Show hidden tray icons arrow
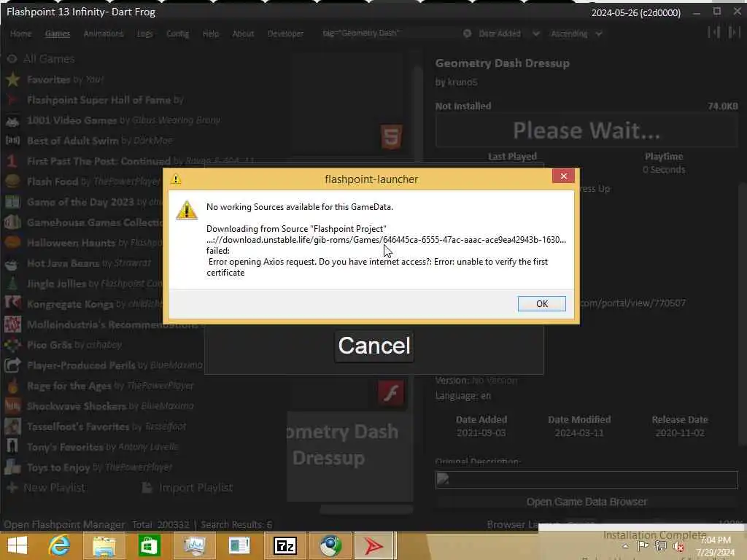This screenshot has width=747, height=560. click(x=625, y=546)
